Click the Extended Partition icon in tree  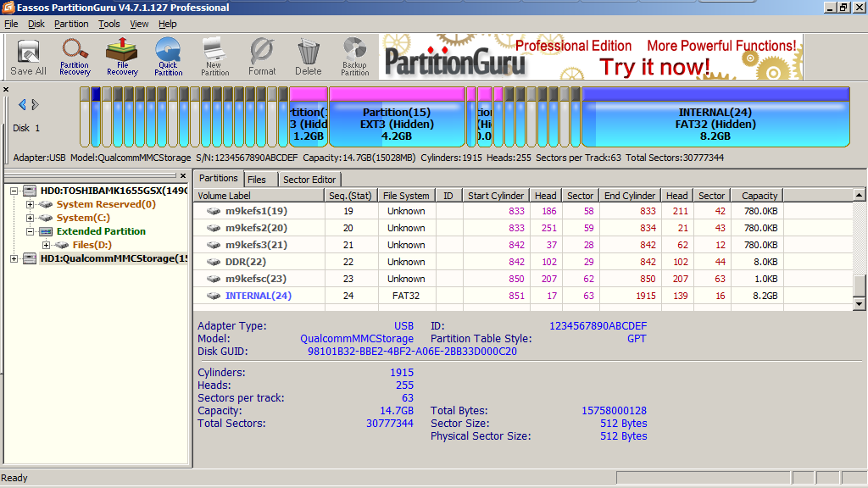(46, 231)
